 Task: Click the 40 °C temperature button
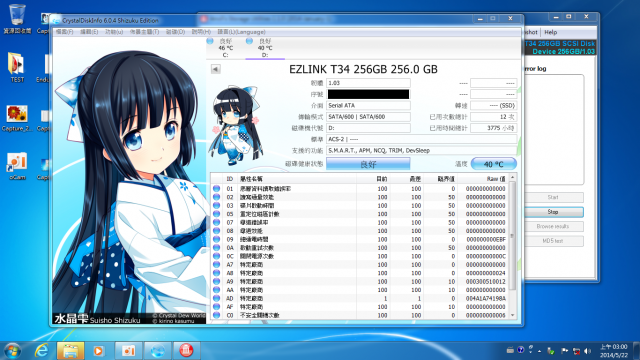pyautogui.click(x=493, y=164)
